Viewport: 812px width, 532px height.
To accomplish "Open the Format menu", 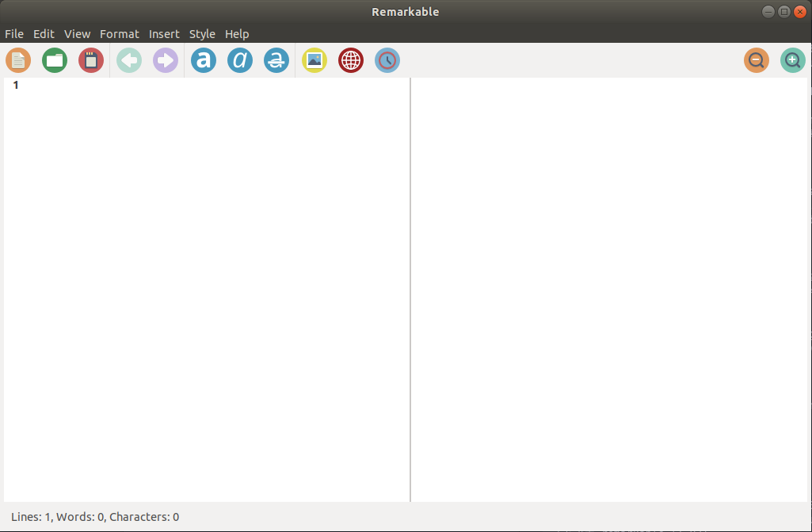I will click(x=119, y=34).
